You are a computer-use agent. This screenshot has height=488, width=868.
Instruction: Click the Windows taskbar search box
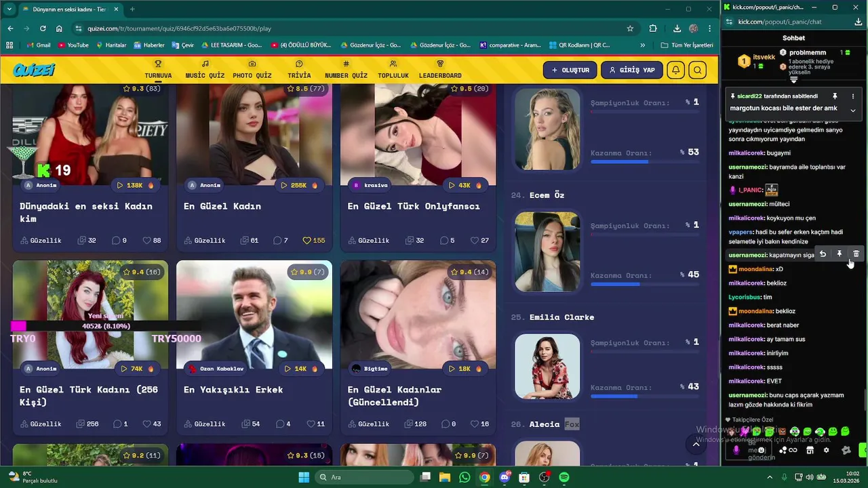pos(366,477)
